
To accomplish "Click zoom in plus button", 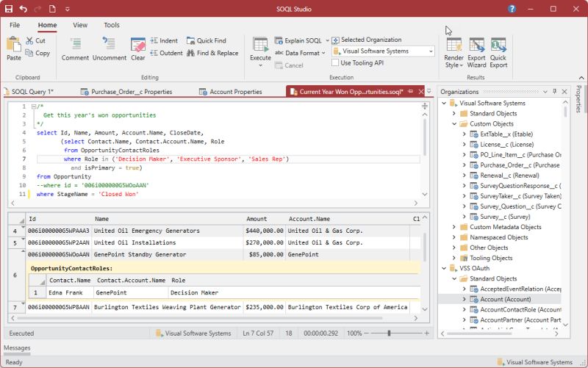I will pyautogui.click(x=427, y=333).
